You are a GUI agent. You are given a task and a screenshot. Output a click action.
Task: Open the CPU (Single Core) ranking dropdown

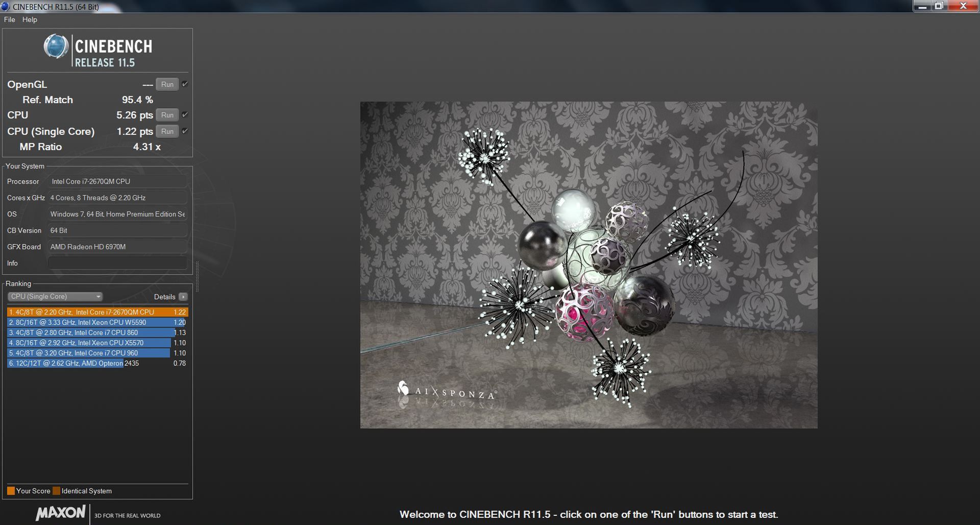pos(55,297)
